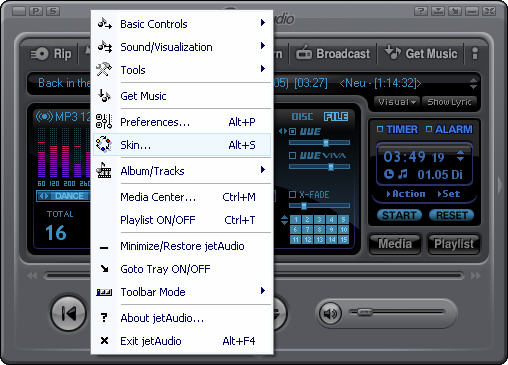Viewport: 508px width, 365px height.
Task: Adjust the X-FADE slider
Action: 304,206
